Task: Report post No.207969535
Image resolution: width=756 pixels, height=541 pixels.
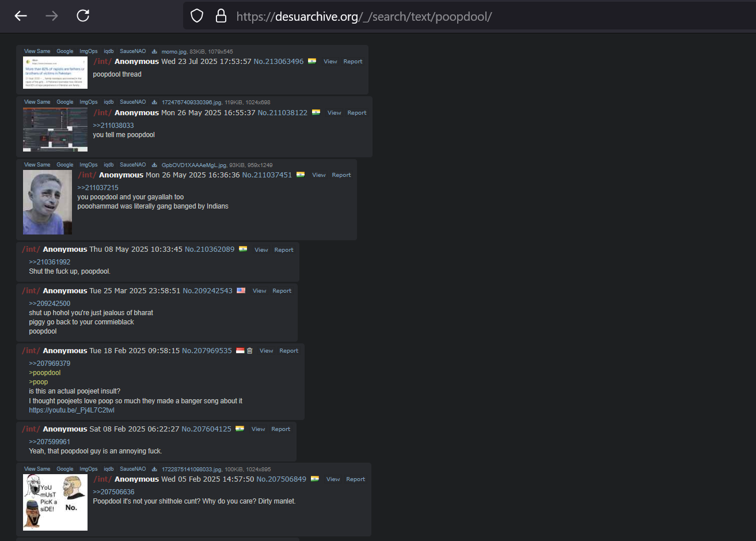Action: pyautogui.click(x=289, y=351)
